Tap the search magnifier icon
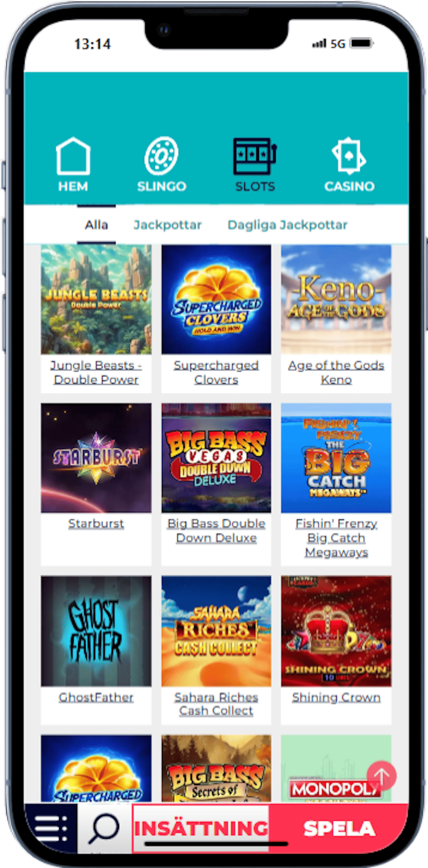The height and width of the screenshot is (868, 428). point(104,828)
